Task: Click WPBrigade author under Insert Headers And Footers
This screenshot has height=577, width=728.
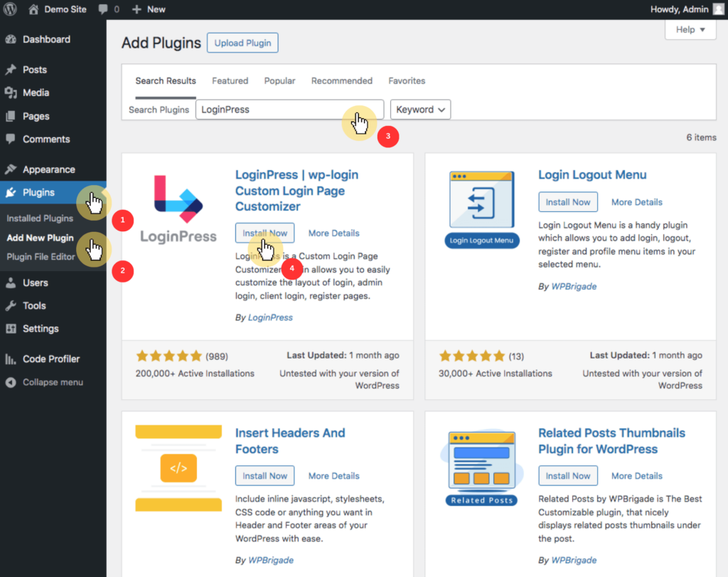Action: [x=271, y=560]
